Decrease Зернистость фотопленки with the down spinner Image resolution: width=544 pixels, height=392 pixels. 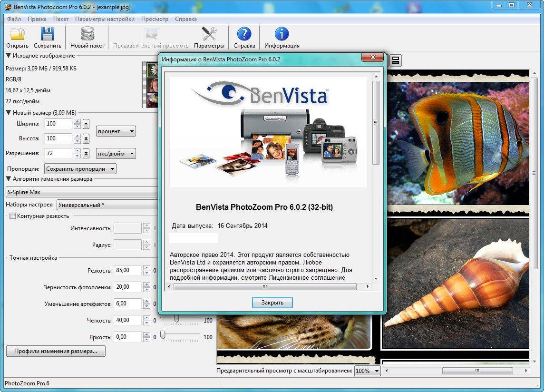(147, 289)
